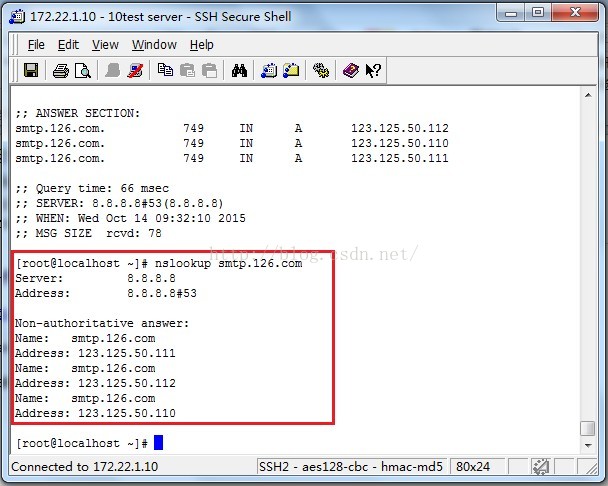
Task: Open the Window menu
Action: pos(154,45)
